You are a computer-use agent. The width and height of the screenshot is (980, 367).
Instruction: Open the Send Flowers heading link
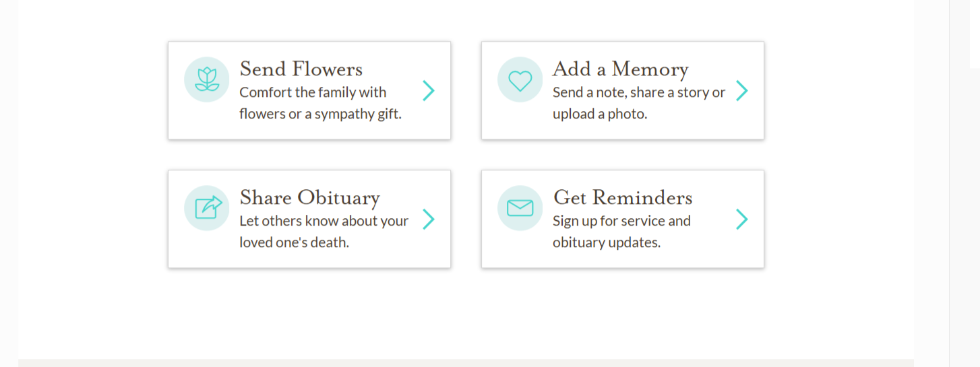[301, 69]
